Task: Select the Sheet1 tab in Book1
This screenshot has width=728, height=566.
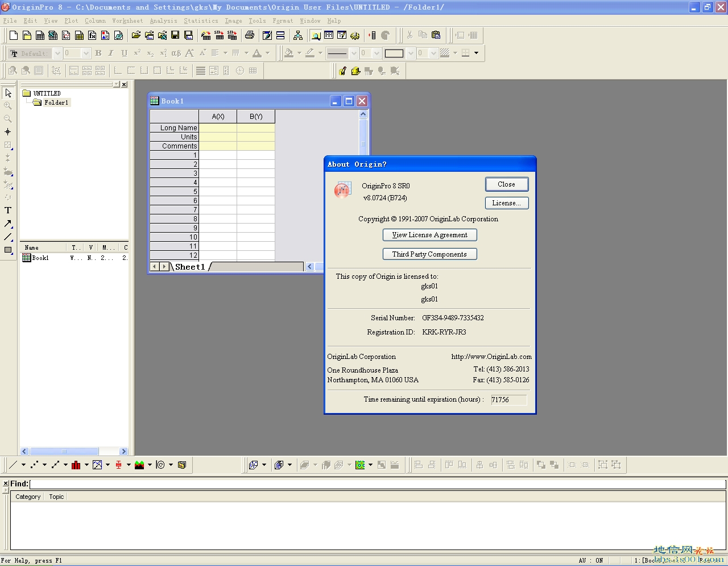Action: tap(190, 267)
